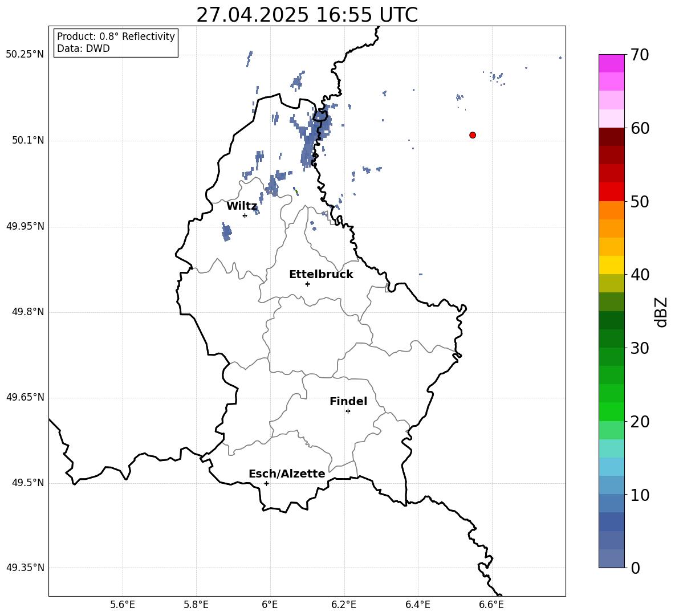This screenshot has width=675, height=616.
Task: Click the Findel city label
Action: pos(348,401)
